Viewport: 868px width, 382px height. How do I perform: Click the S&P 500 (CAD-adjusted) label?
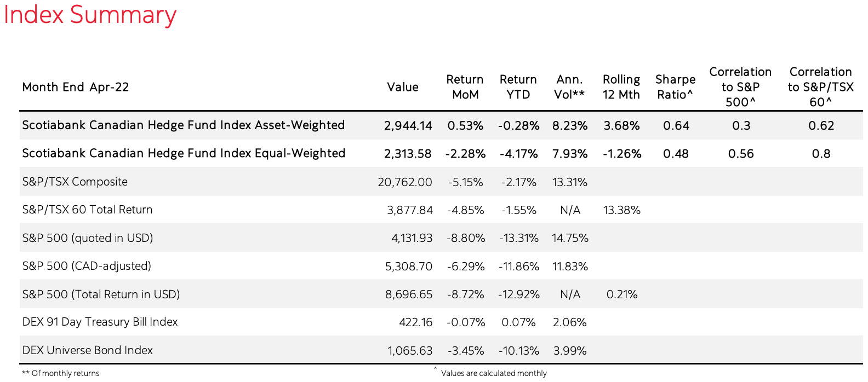tap(87, 266)
